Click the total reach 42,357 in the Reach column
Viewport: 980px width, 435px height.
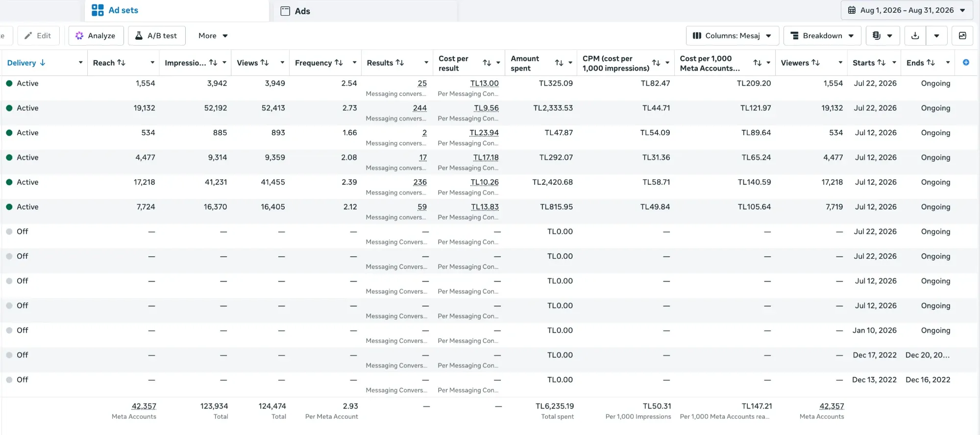pos(144,406)
